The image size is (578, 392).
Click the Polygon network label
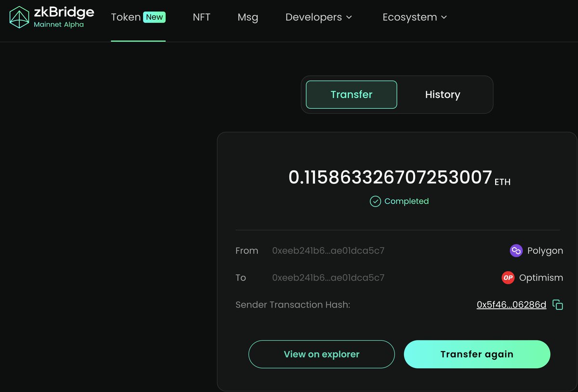click(x=545, y=251)
